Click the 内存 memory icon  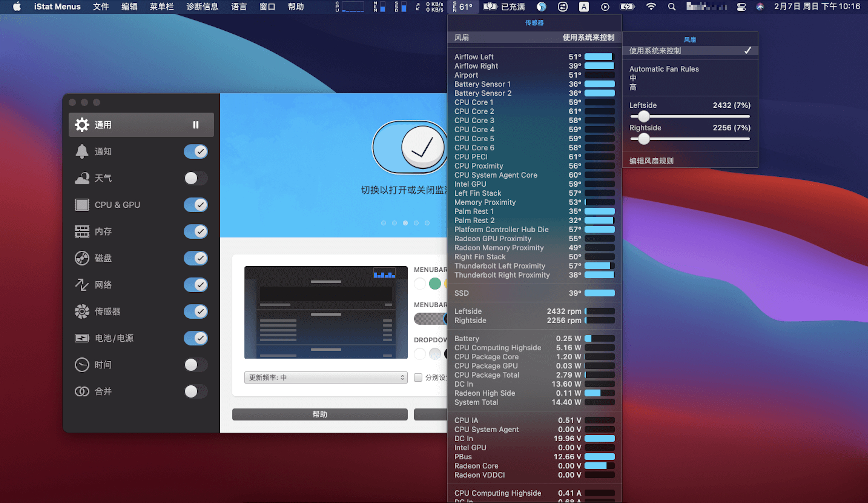coord(82,231)
